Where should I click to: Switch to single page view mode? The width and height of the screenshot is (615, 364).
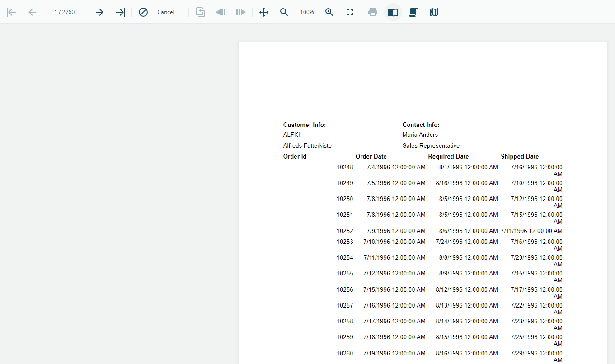pyautogui.click(x=393, y=12)
